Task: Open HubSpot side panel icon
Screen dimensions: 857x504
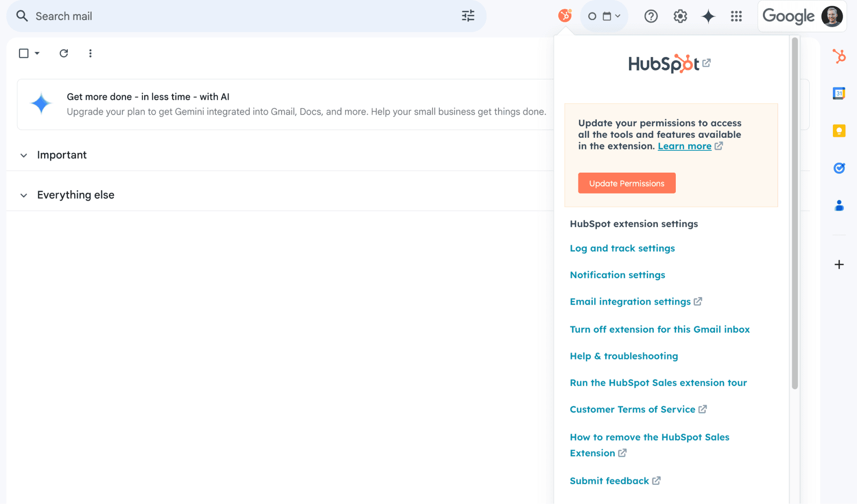Action: point(839,56)
